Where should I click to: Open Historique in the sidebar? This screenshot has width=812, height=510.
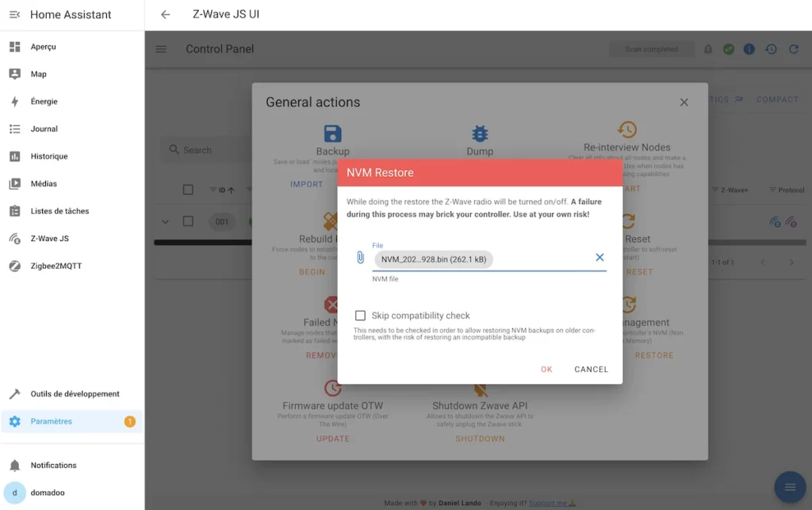coord(72,156)
